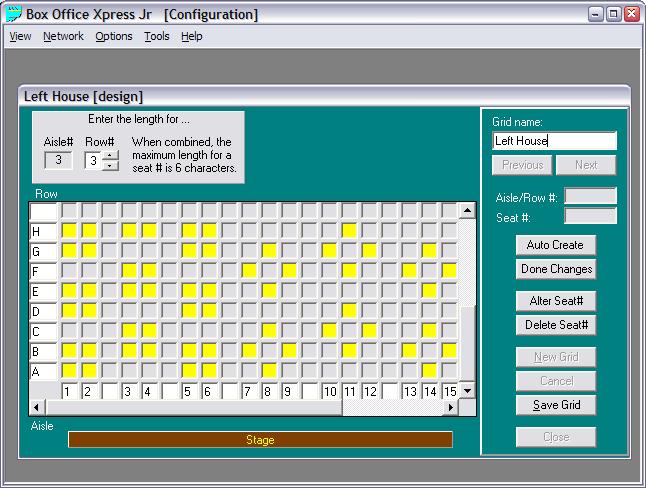This screenshot has width=646, height=488.
Task: Open the Network menu
Action: click(x=63, y=36)
